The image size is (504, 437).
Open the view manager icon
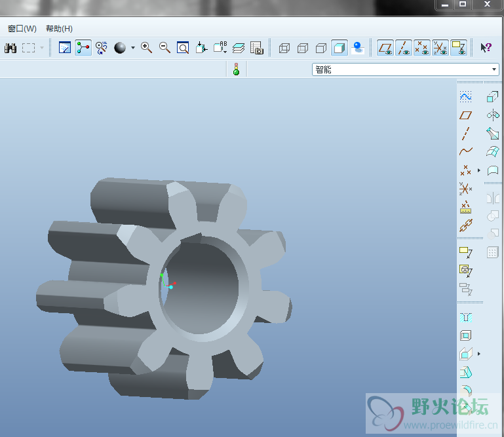[256, 48]
